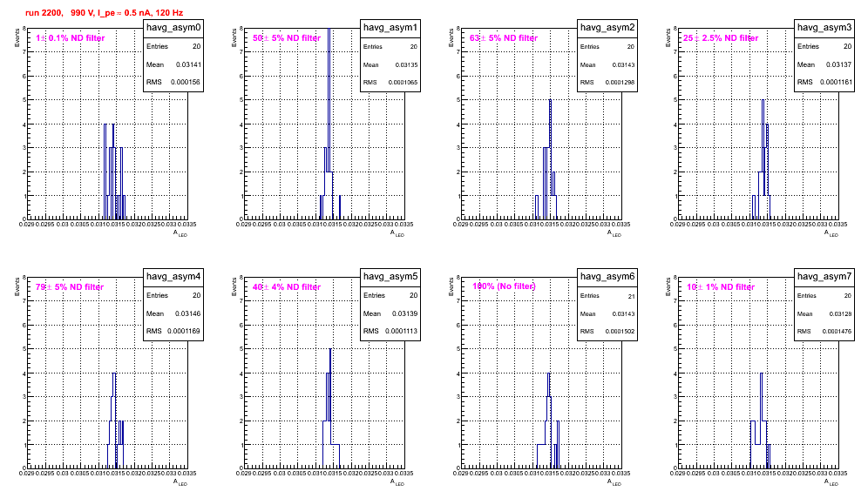Click RMS value 0.0001298 in havg_asym2 stats
Screen dimensions: 868x498
tap(620, 83)
